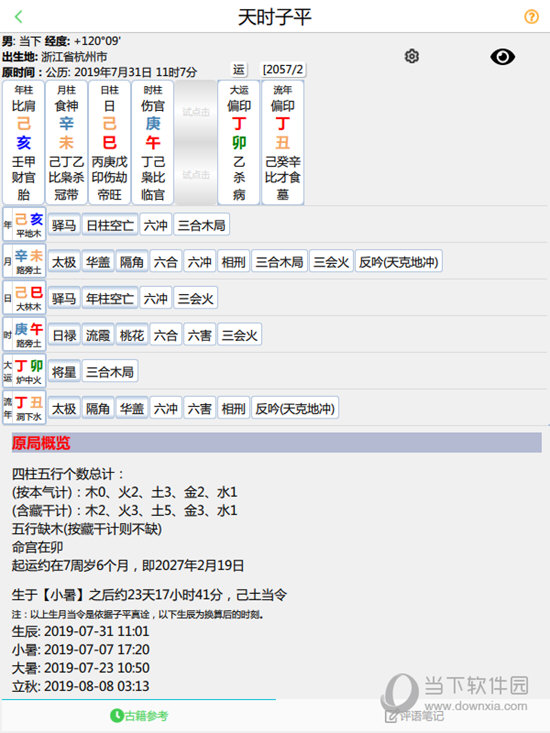The width and height of the screenshot is (550, 733).
Task: Select the 时柱 pillar card
Action: pos(153,143)
